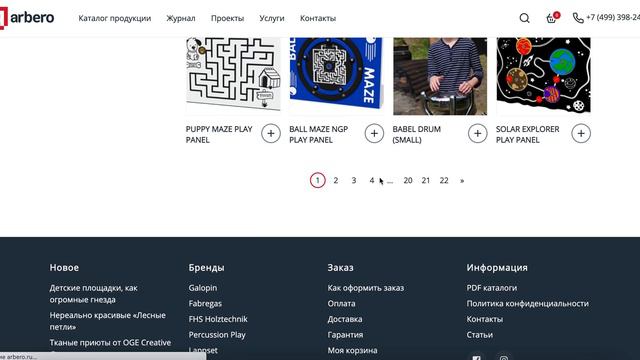The height and width of the screenshot is (360, 640).
Task: Open the Журнал menu item
Action: (x=181, y=18)
